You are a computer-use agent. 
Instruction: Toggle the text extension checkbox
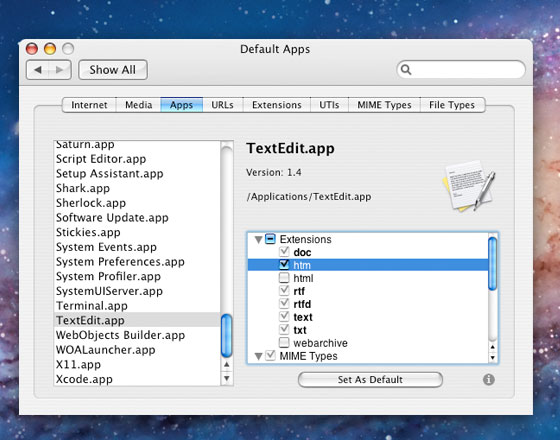[x=284, y=316]
